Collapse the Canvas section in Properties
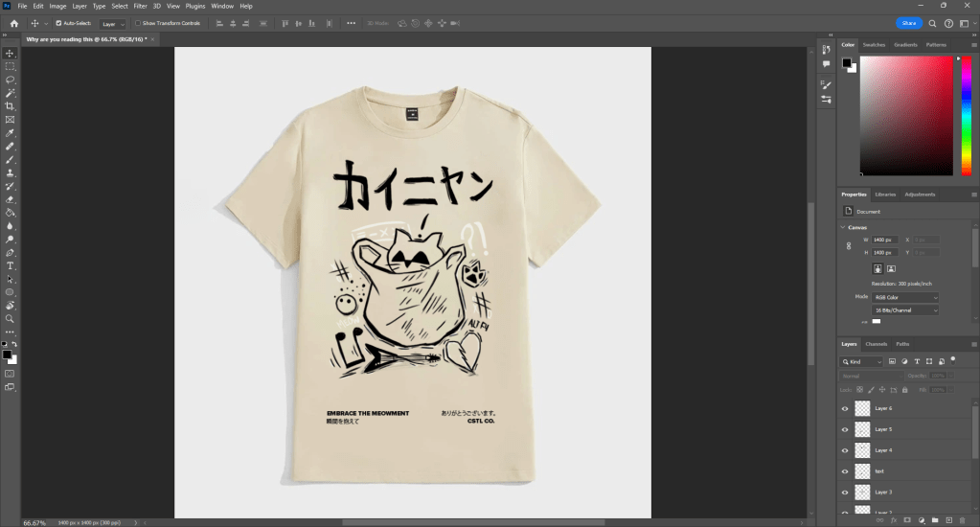 point(843,227)
